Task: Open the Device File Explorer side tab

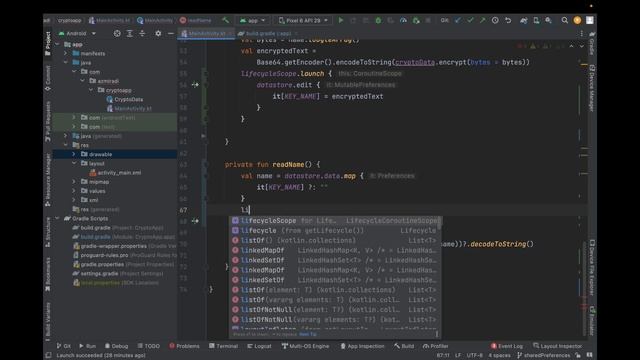Action: (592, 269)
